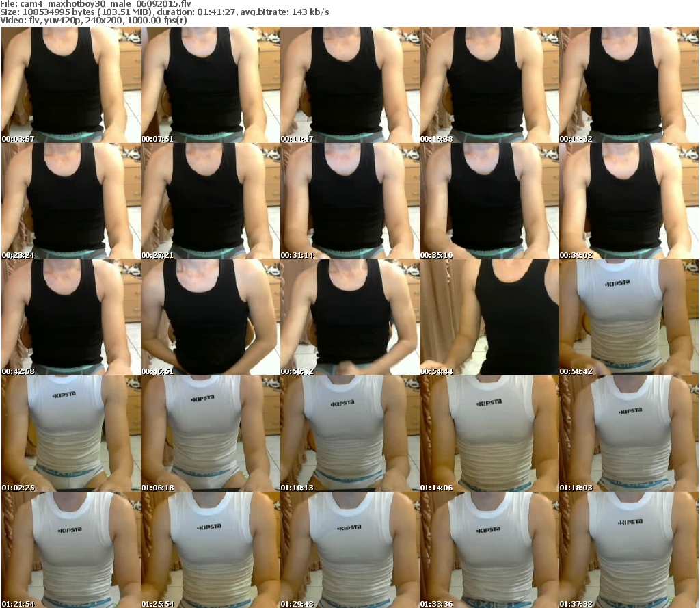700x608 pixels.
Task: Open the thumbnail marked 00:35:10
Action: tap(489, 201)
